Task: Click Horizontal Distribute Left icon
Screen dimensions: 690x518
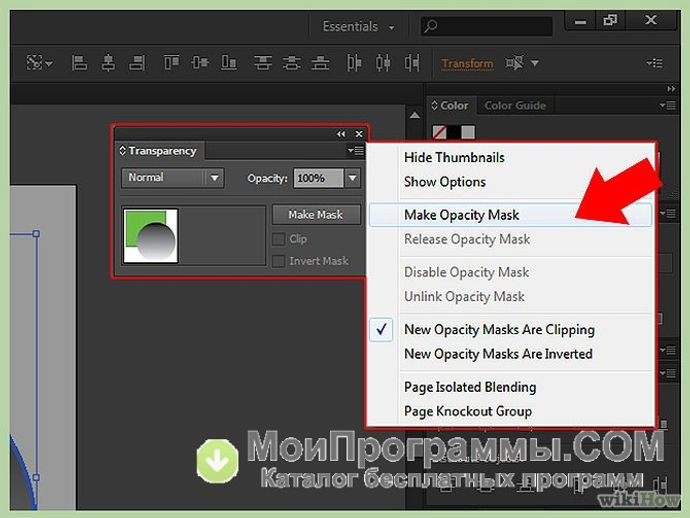Action: click(354, 63)
